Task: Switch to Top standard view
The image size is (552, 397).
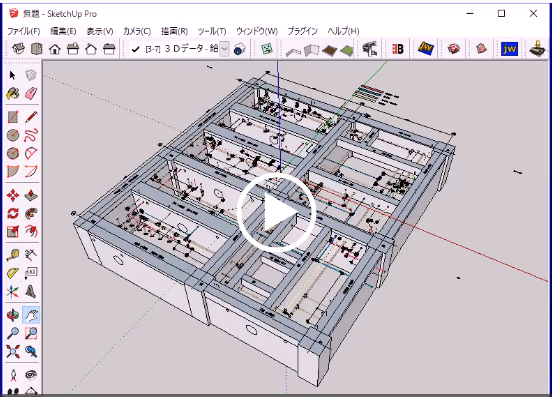Action: (36, 49)
